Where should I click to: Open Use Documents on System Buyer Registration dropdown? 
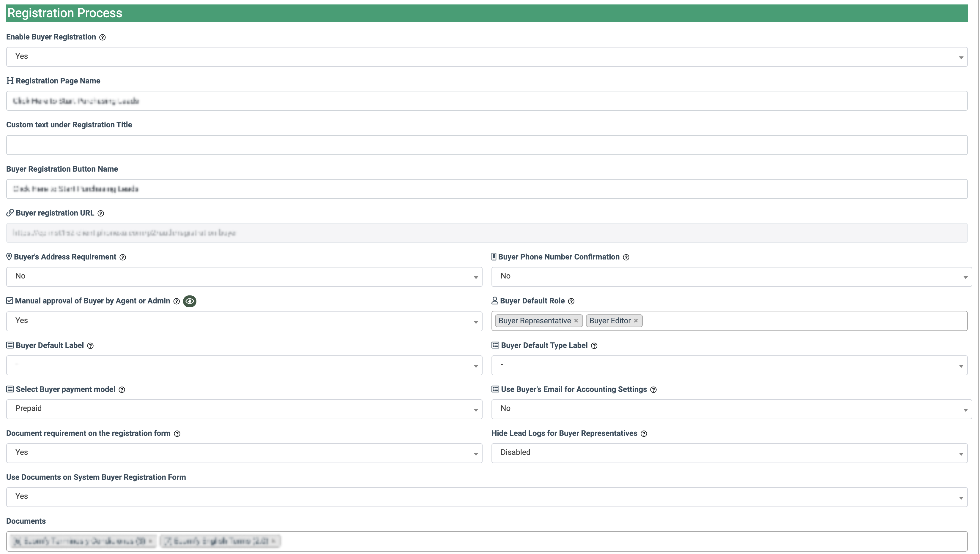tap(486, 497)
